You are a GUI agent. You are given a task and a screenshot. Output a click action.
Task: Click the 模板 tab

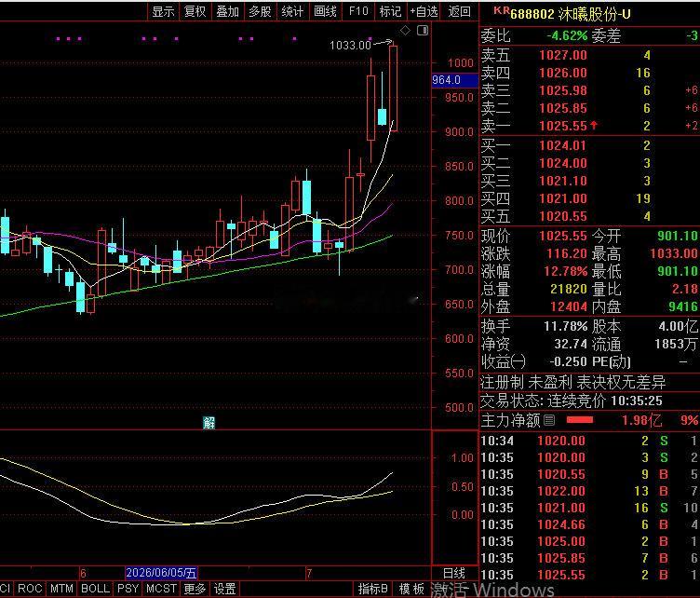coord(411,589)
